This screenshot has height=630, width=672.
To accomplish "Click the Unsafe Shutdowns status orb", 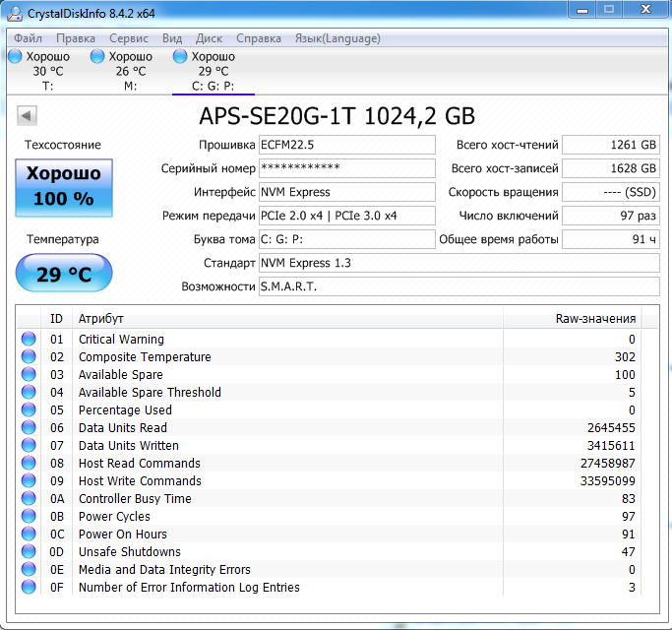I will point(29,551).
